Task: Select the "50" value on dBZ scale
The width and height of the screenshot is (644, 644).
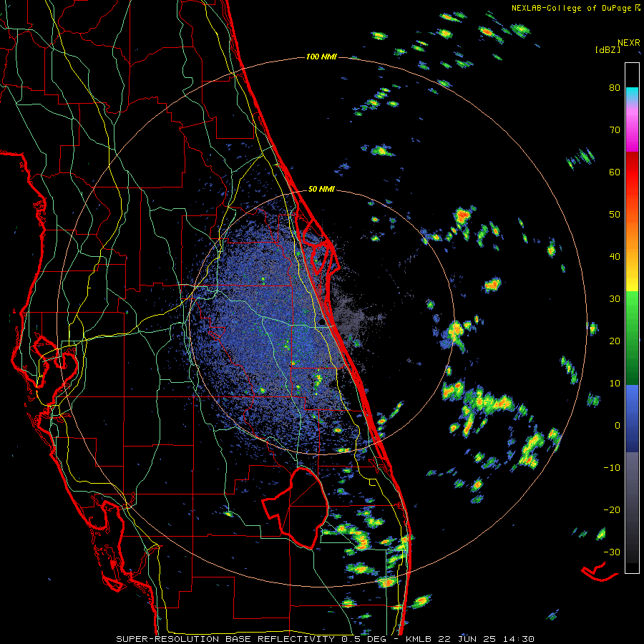Action: (615, 215)
